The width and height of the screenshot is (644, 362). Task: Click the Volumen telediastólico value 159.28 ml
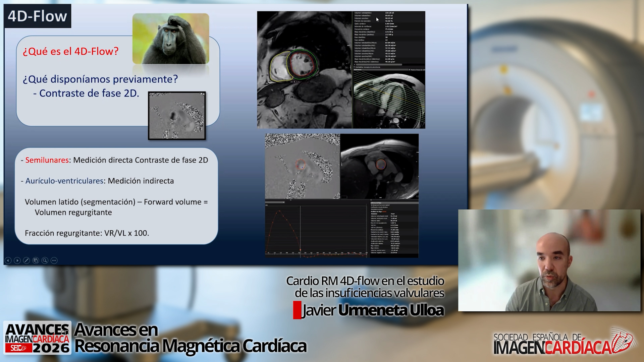[x=389, y=13]
